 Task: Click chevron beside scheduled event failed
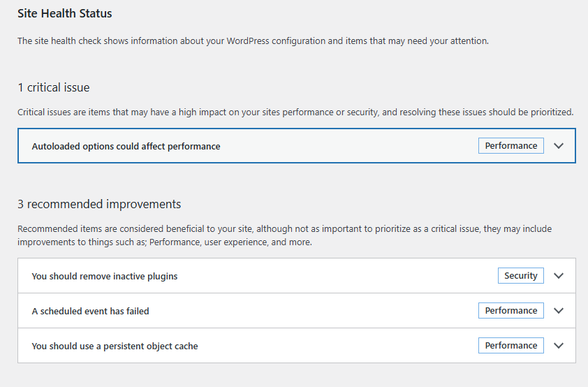click(558, 311)
